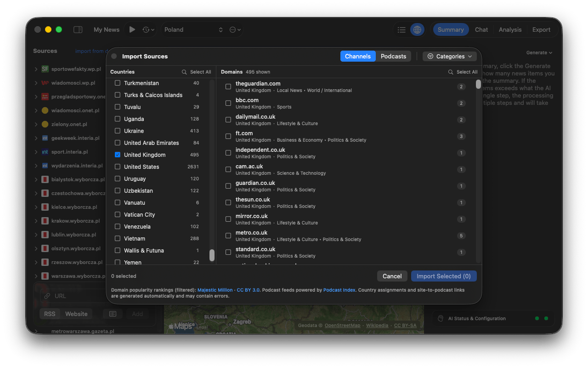Open the Poland selector dropdown
The width and height of the screenshot is (588, 368).
(194, 29)
